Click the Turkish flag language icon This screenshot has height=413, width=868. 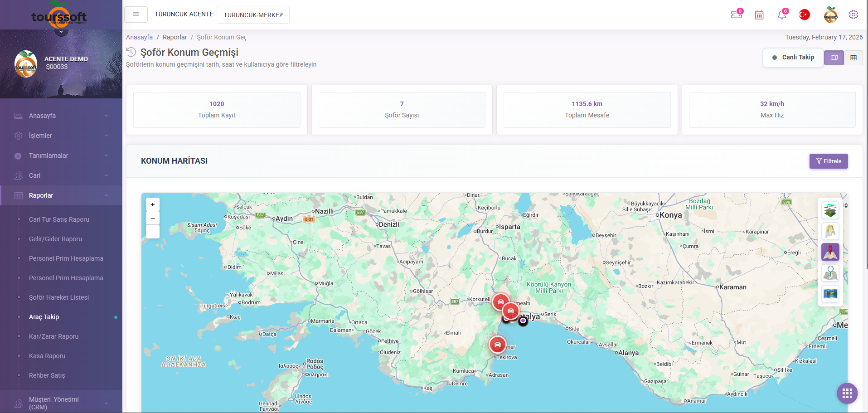pos(805,15)
